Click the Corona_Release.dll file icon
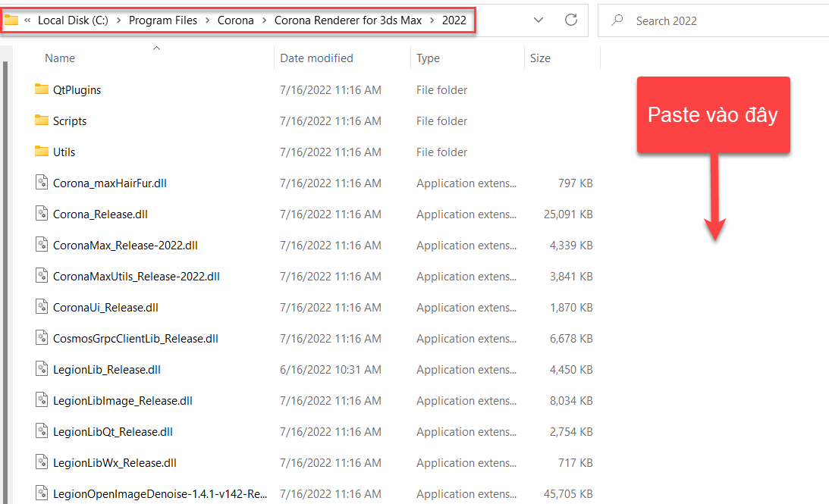The image size is (829, 504). (x=42, y=214)
